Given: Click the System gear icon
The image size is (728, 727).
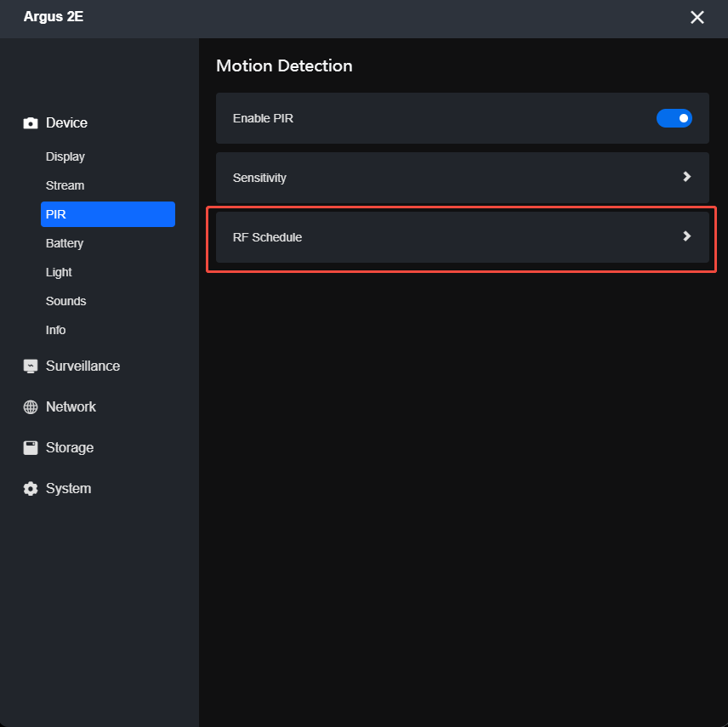Looking at the screenshot, I should click(x=31, y=489).
